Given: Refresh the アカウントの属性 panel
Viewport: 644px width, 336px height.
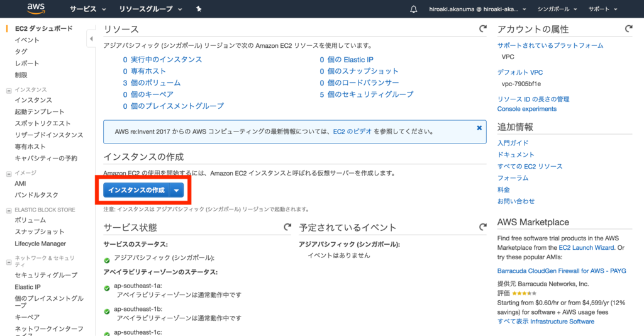Looking at the screenshot, I should [x=628, y=29].
